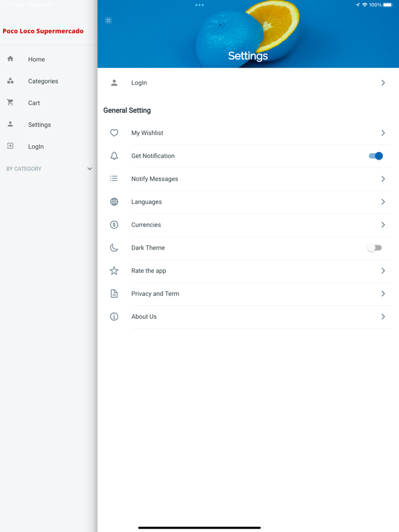Open Cart from the sidebar menu

tap(34, 103)
